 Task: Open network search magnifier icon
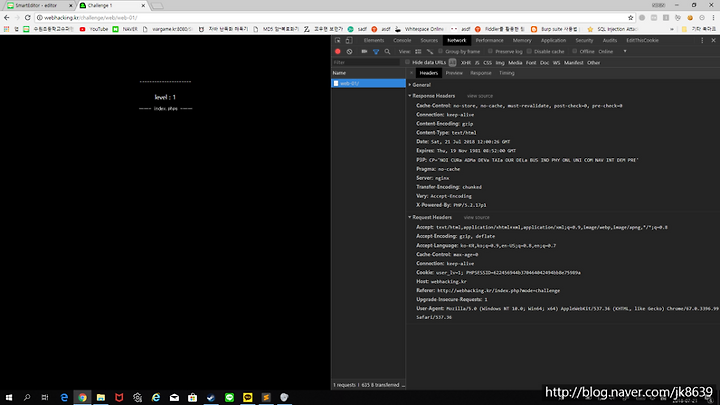388,51
